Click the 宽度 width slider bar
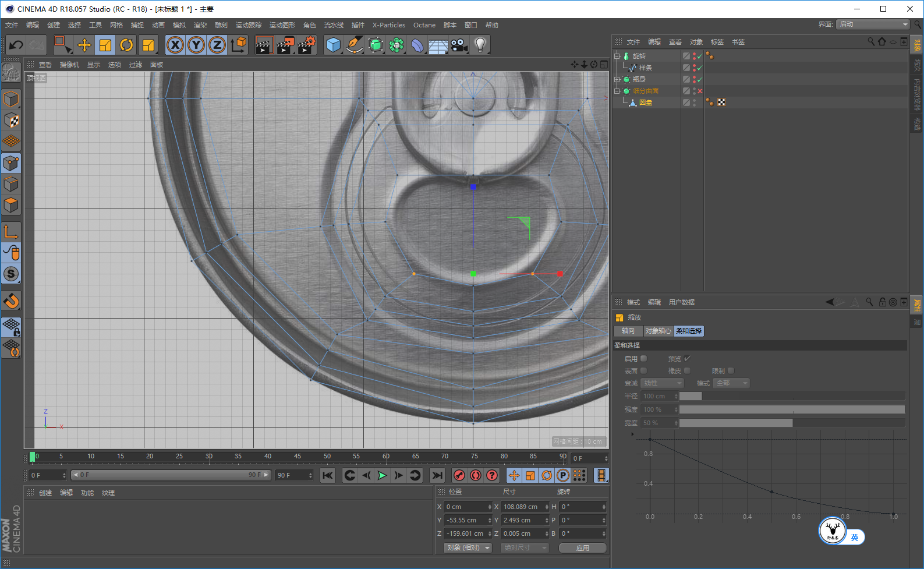 click(x=792, y=423)
